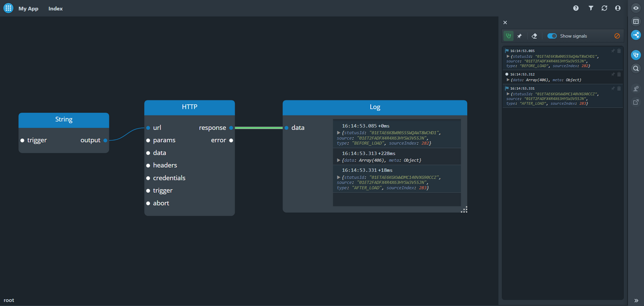Expand Array(406) object in debug panel
The width and height of the screenshot is (644, 306).
coord(508,80)
